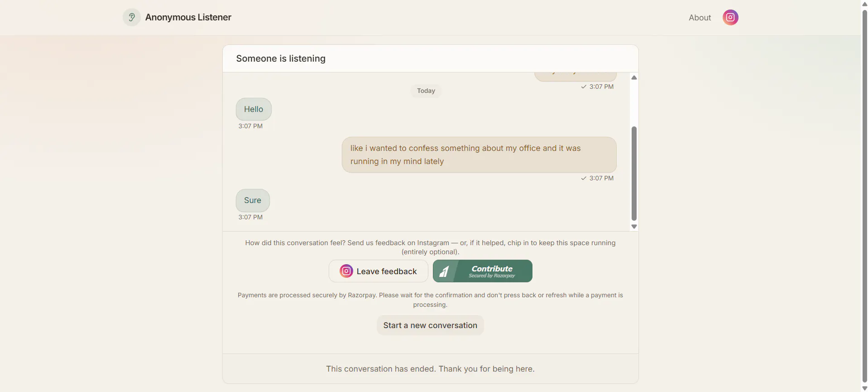Click the 3:07 PM timestamp under "Sure"

pos(250,217)
